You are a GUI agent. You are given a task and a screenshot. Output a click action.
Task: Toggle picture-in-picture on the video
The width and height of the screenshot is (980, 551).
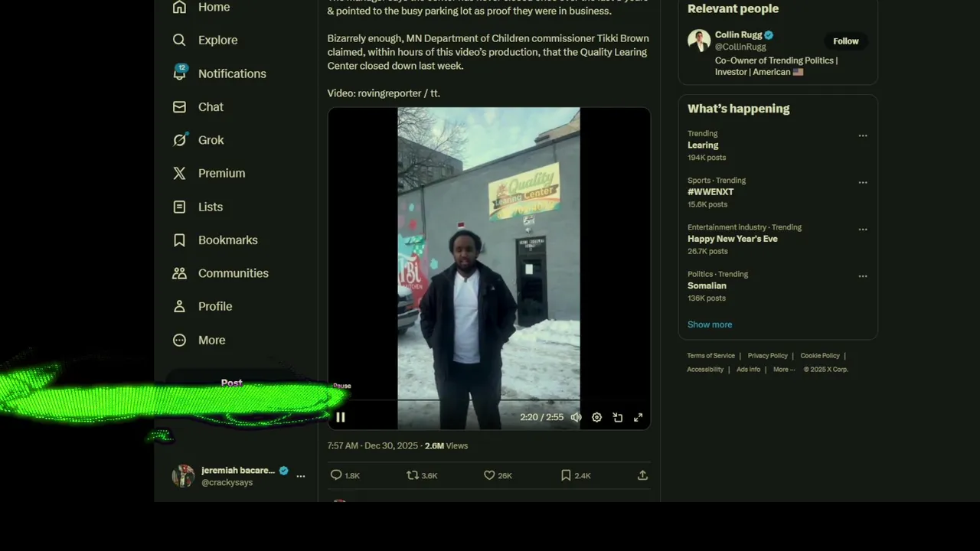617,417
